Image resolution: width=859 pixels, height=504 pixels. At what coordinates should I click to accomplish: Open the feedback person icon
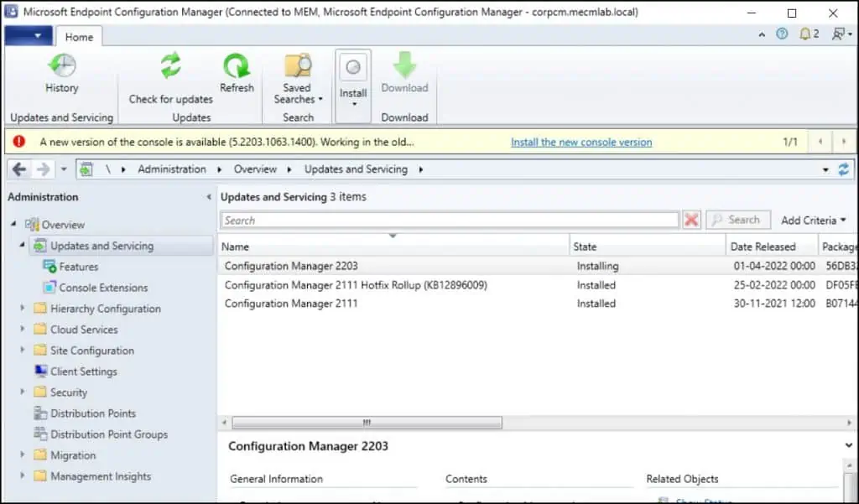click(839, 34)
